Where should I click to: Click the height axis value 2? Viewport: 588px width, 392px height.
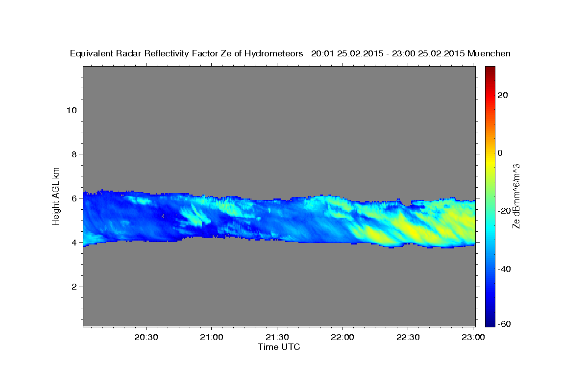pos(74,287)
